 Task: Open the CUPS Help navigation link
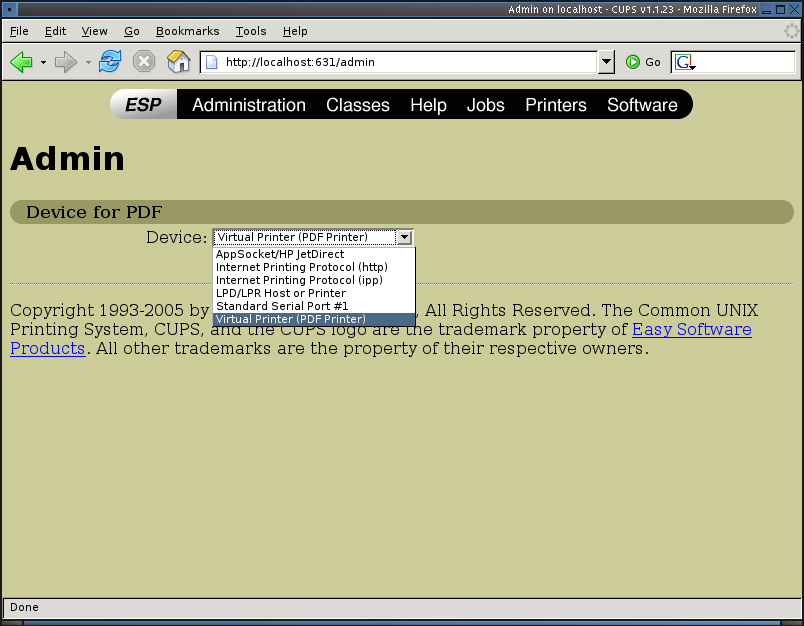tap(428, 105)
